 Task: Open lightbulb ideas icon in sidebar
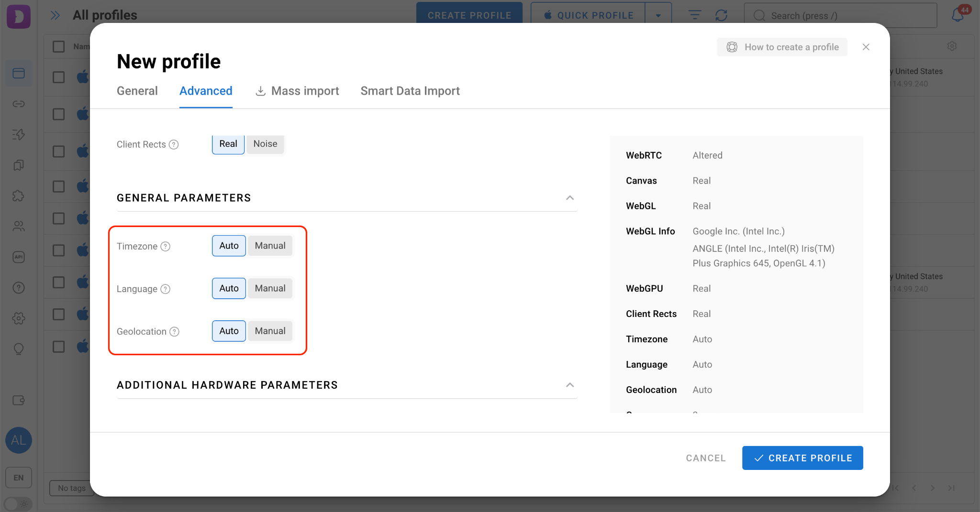coord(19,349)
